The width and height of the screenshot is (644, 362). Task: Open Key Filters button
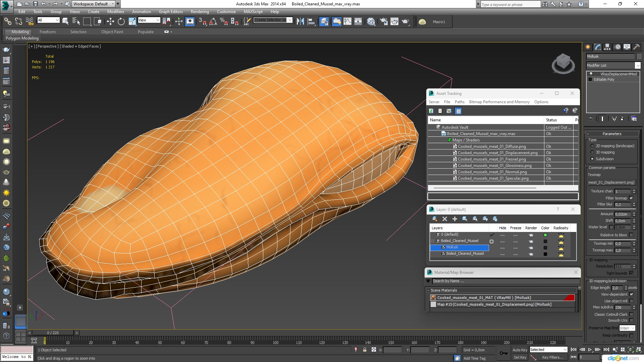[552, 357]
